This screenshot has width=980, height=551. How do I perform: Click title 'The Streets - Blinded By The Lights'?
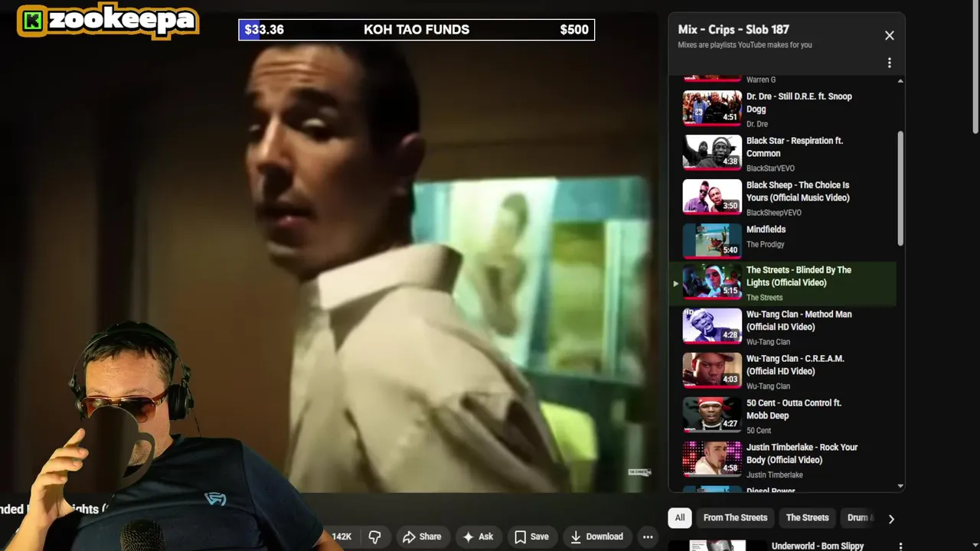[x=799, y=276]
